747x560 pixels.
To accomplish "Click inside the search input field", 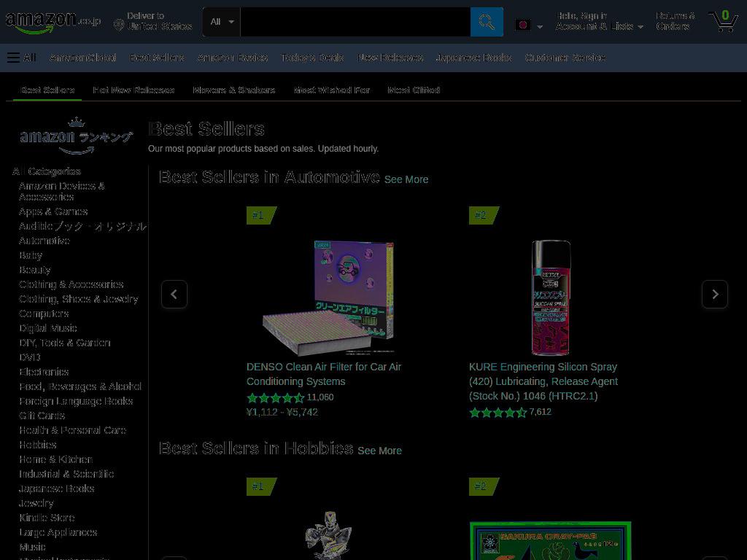I will click(355, 22).
